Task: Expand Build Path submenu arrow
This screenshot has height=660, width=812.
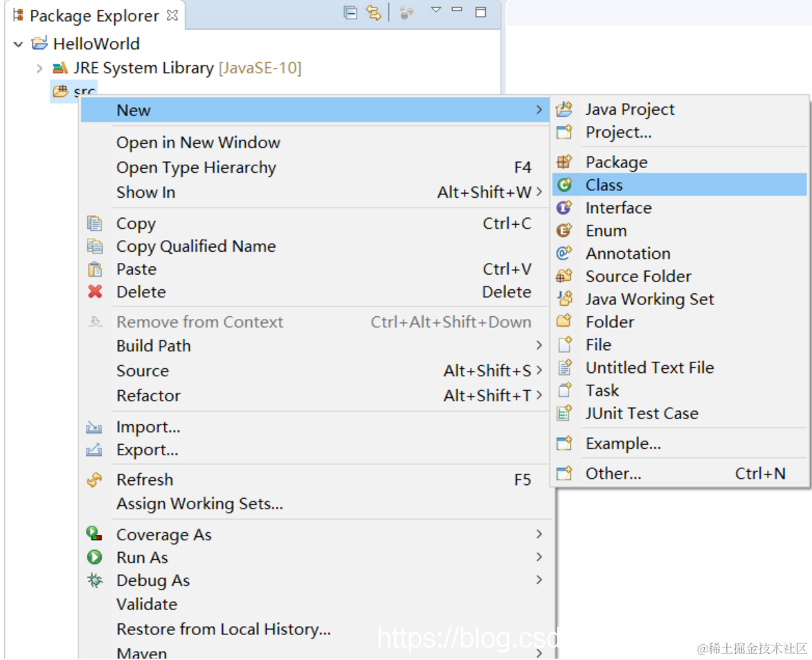Action: point(539,345)
